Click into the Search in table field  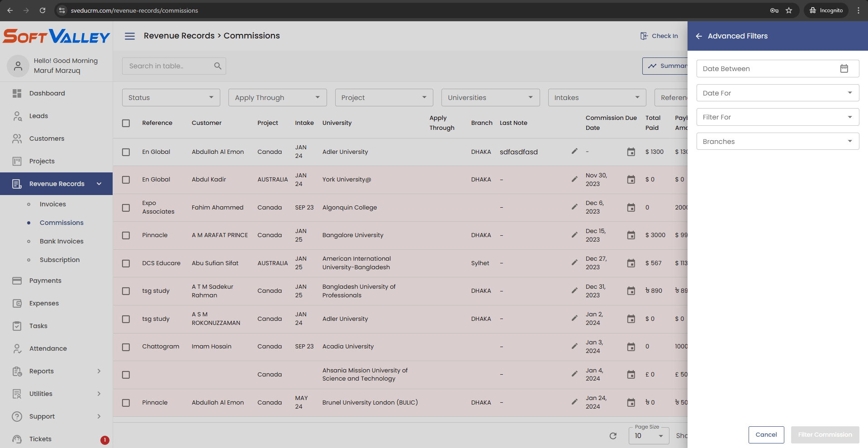pos(167,66)
